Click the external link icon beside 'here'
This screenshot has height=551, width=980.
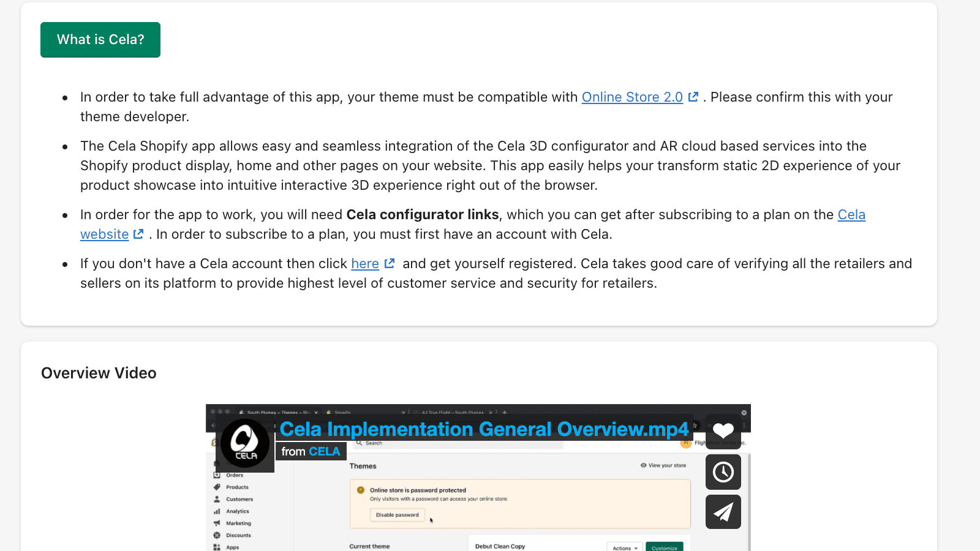click(390, 263)
